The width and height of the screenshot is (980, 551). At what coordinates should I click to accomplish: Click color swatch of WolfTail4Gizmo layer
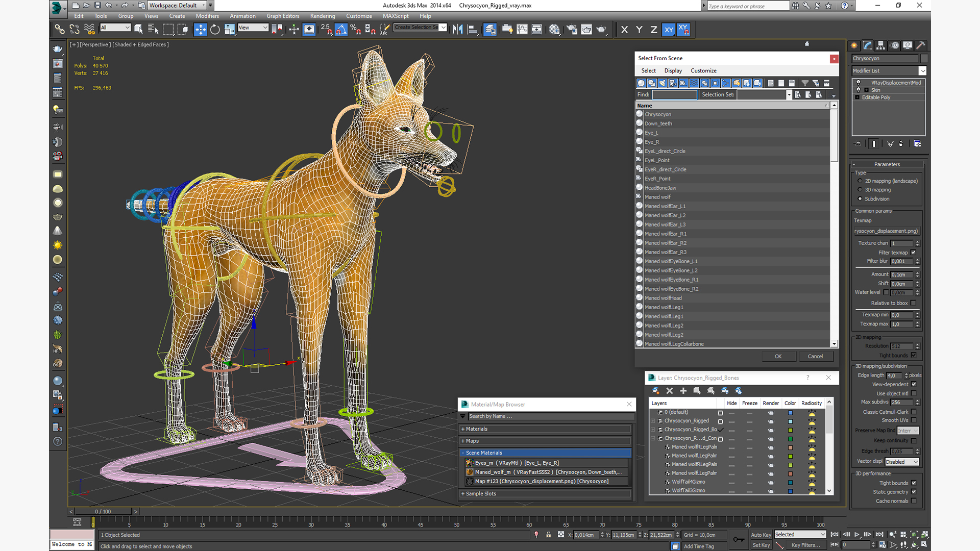(x=790, y=482)
